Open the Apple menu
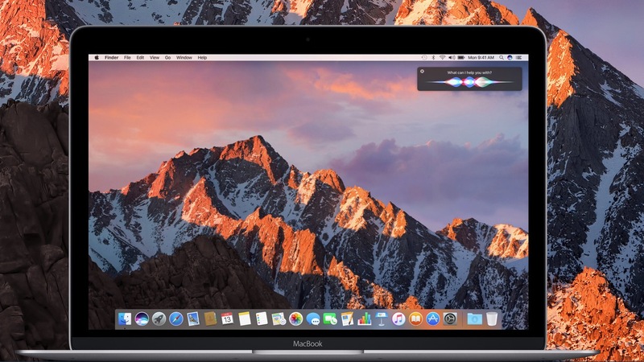The width and height of the screenshot is (644, 362). pos(97,58)
